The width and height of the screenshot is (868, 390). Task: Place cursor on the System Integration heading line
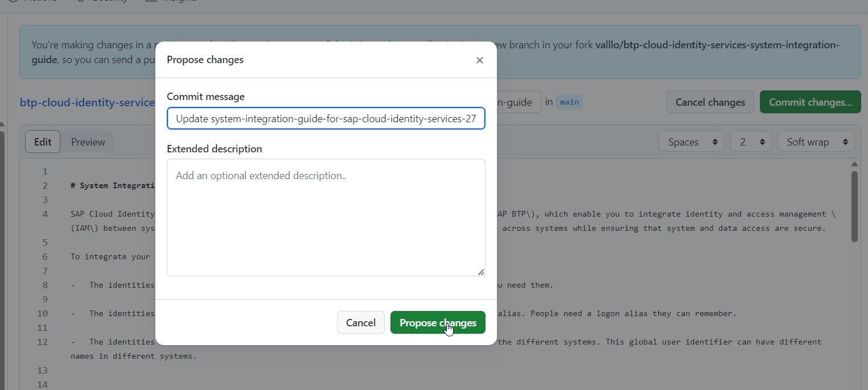(x=113, y=186)
